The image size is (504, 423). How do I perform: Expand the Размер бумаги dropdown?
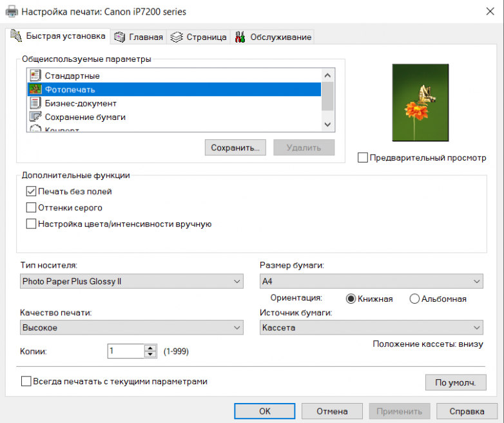(x=371, y=281)
